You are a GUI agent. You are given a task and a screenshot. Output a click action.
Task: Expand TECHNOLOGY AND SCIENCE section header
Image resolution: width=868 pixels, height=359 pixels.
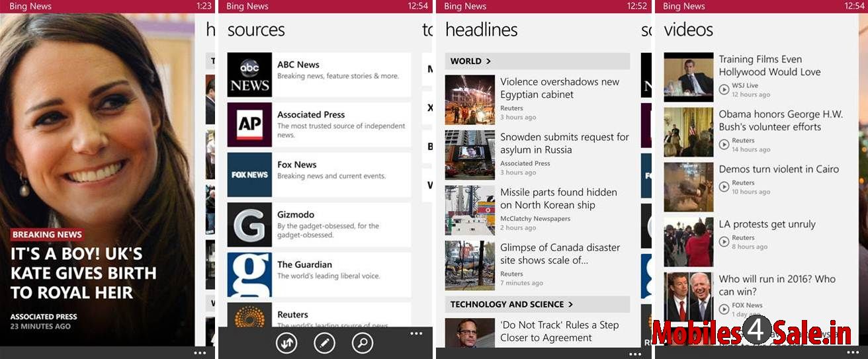pyautogui.click(x=537, y=304)
